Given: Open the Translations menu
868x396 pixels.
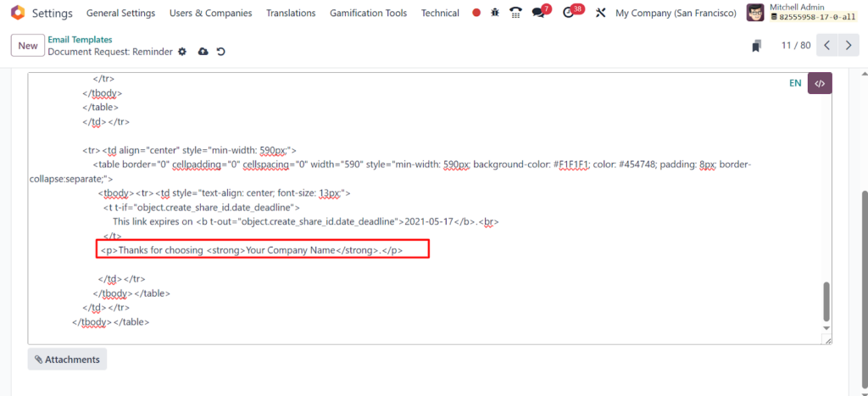Looking at the screenshot, I should [291, 13].
